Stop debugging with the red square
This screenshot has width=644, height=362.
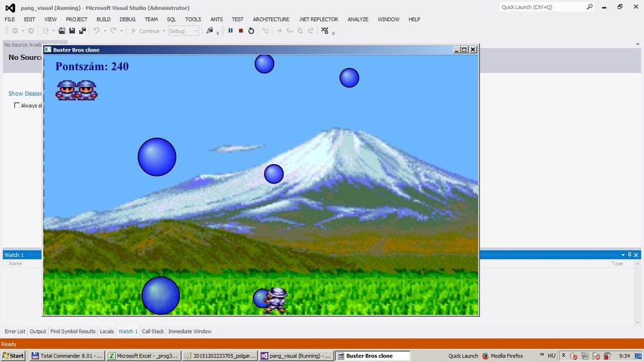point(241,31)
